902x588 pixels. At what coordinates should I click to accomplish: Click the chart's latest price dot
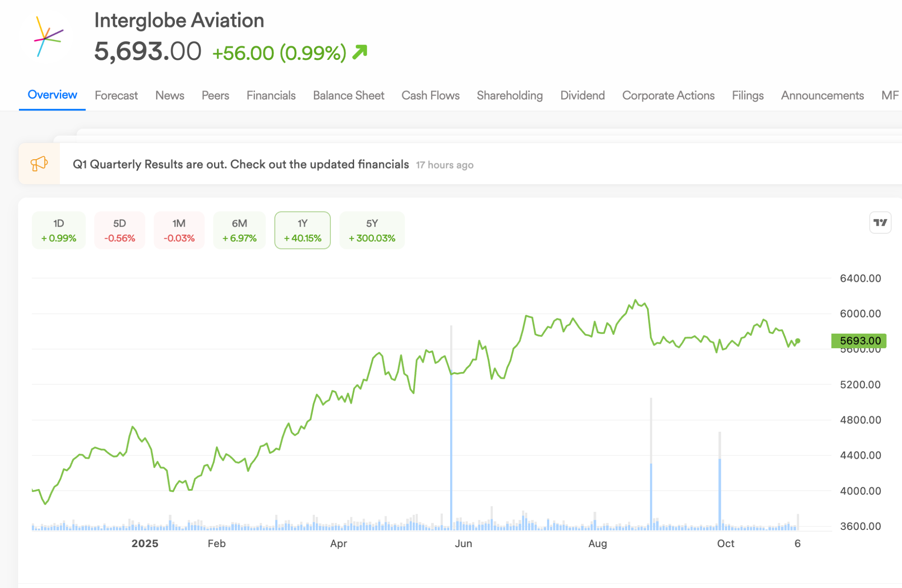click(798, 341)
